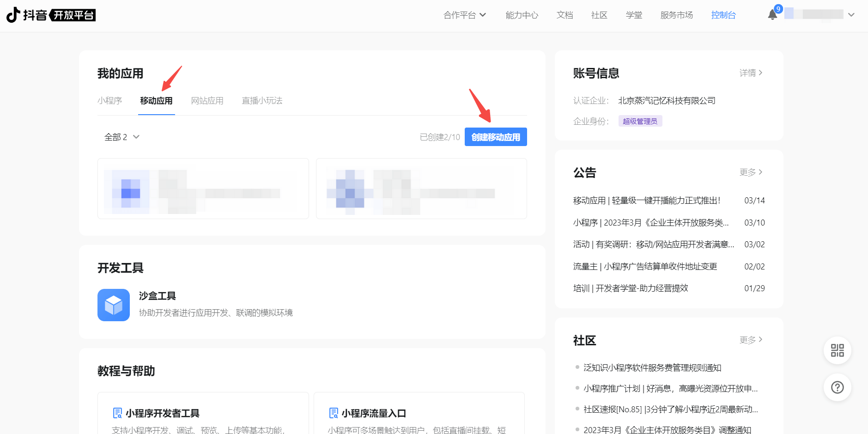868x434 pixels.
Task: Open the 03/14 移动应用 announcement
Action: tap(647, 200)
